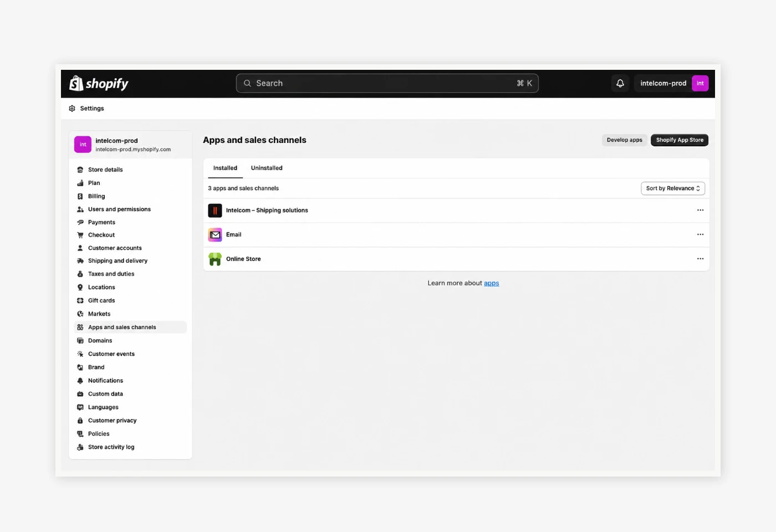Image resolution: width=776 pixels, height=532 pixels.
Task: Click the Store activity log icon
Action: tap(80, 447)
